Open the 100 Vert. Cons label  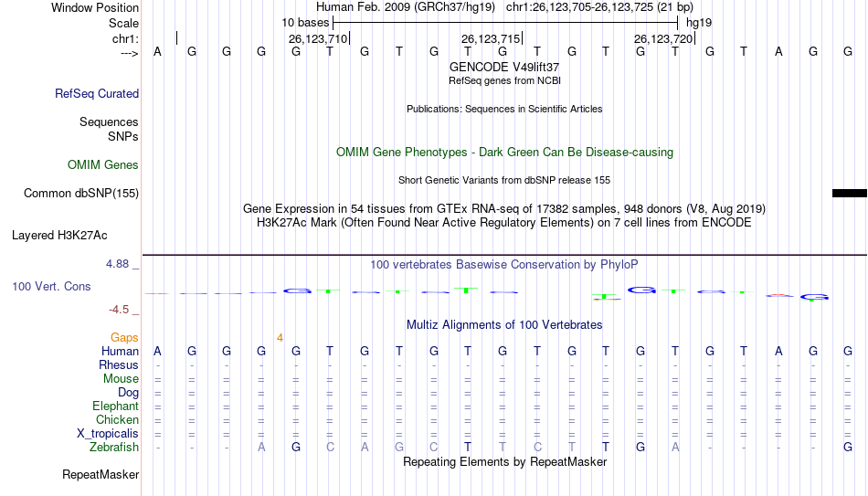coord(51,286)
